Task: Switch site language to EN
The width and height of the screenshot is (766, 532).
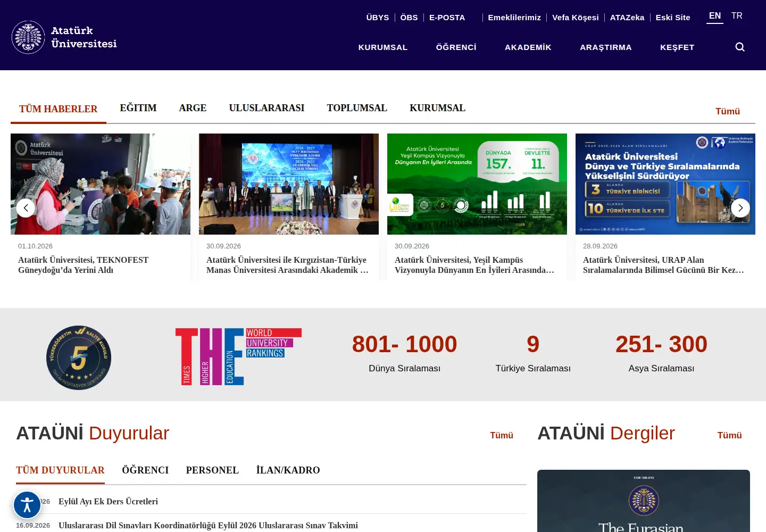Action: tap(715, 16)
